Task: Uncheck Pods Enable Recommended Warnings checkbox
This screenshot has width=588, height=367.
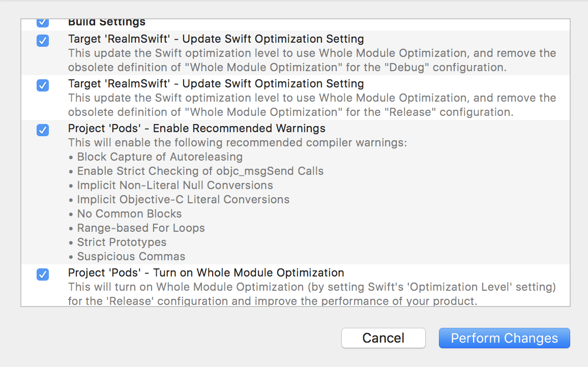Action: tap(43, 130)
